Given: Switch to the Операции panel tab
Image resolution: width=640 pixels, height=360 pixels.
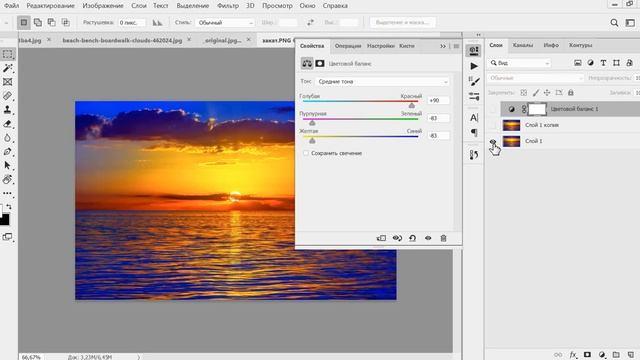Looking at the screenshot, I should (x=348, y=46).
